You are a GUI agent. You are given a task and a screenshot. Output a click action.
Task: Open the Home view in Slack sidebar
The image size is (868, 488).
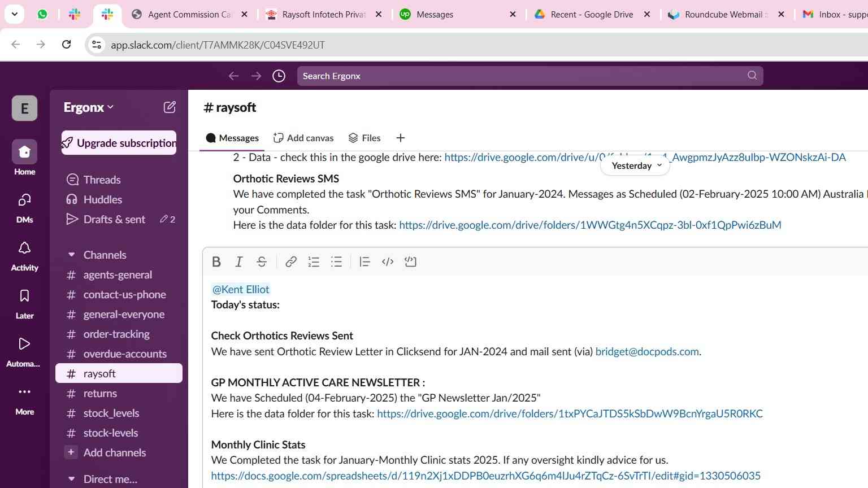pos(24,158)
